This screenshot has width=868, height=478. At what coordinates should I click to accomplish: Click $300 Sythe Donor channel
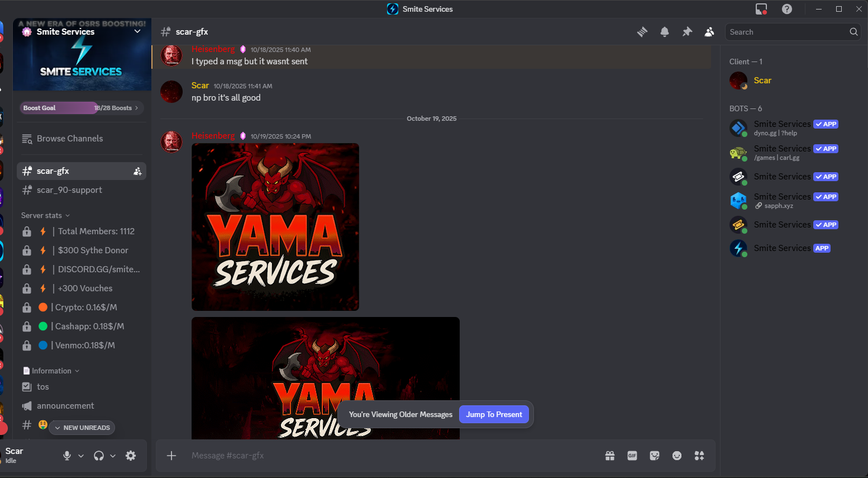pos(82,250)
